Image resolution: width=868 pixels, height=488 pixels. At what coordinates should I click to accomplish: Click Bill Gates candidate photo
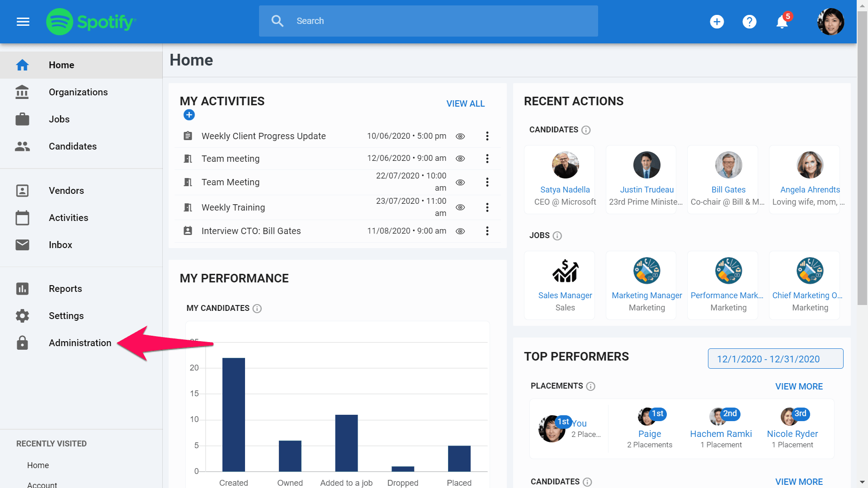[728, 165]
